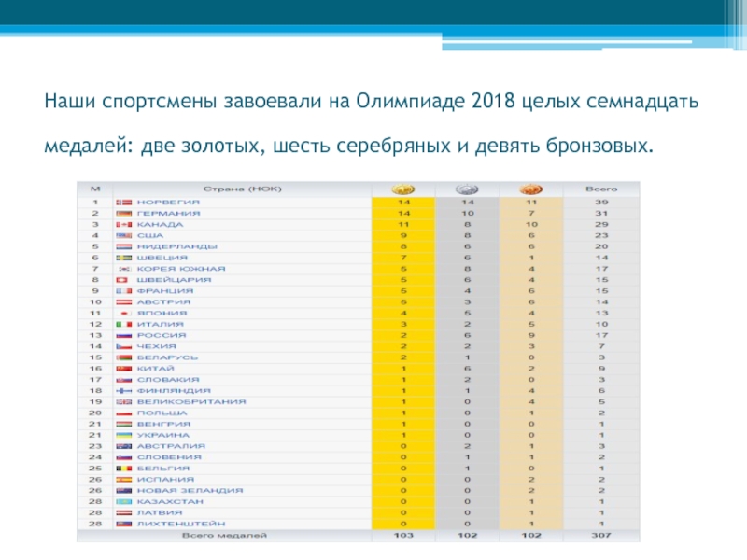
Task: Click the silver medal icon in header
Action: [468, 189]
